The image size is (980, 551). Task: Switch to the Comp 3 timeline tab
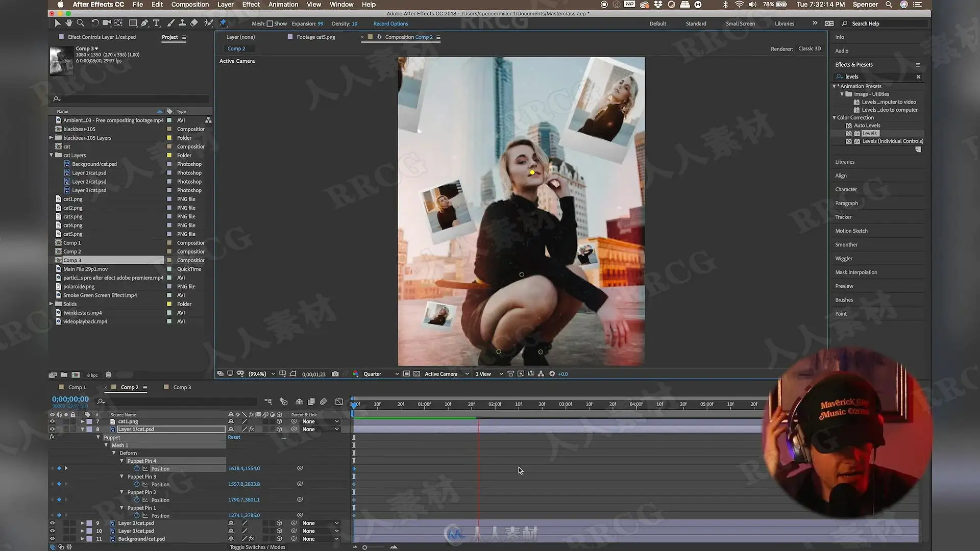pos(182,387)
